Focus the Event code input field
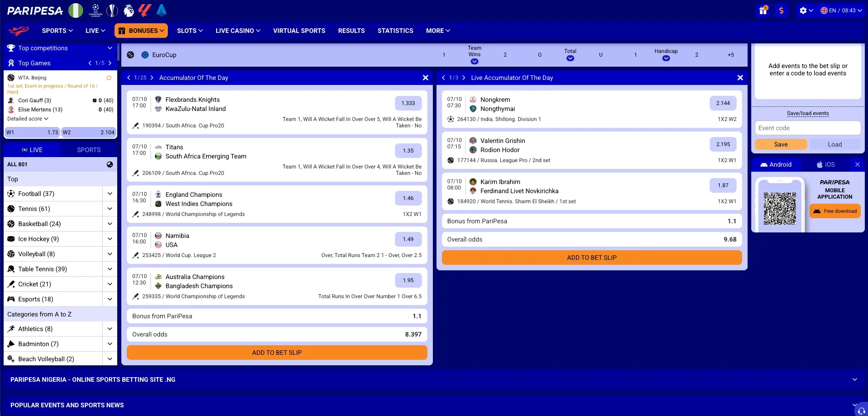Image resolution: width=868 pixels, height=416 pixels. tap(808, 128)
